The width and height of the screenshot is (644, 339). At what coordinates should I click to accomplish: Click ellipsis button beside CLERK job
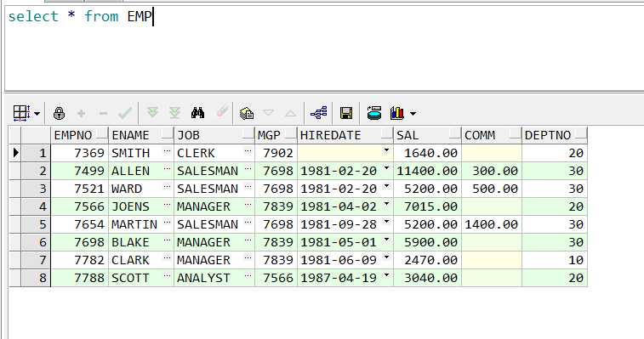[248, 151]
